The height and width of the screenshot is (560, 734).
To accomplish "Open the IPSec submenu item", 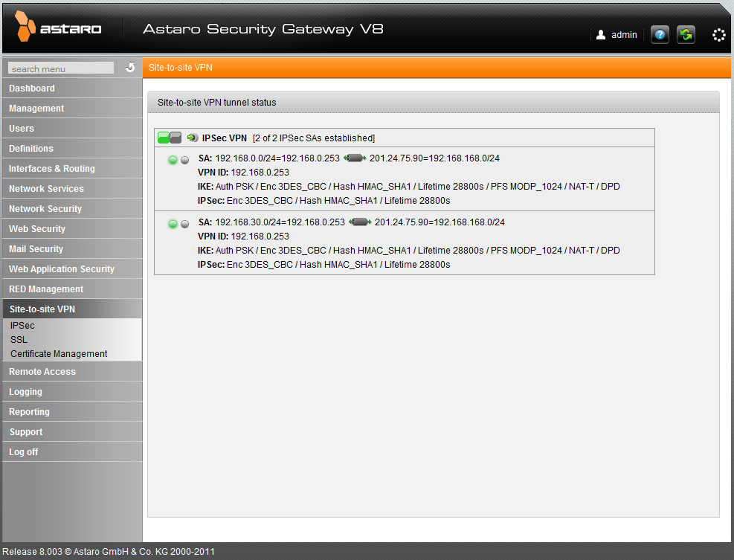I will coord(22,326).
